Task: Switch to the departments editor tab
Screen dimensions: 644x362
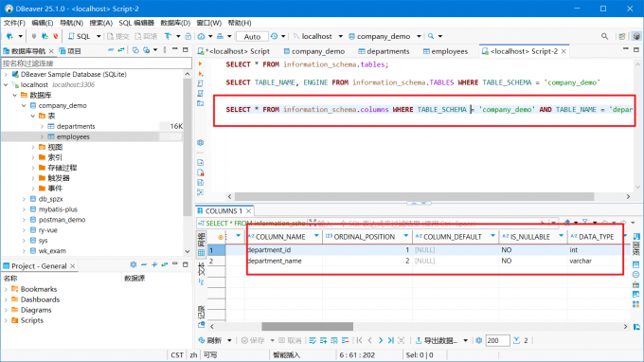Action: pyautogui.click(x=384, y=51)
